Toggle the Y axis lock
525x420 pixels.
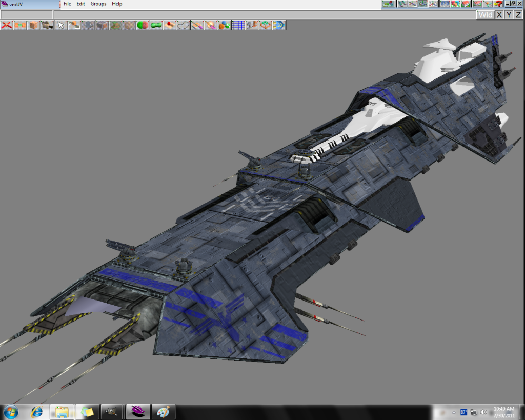[509, 15]
